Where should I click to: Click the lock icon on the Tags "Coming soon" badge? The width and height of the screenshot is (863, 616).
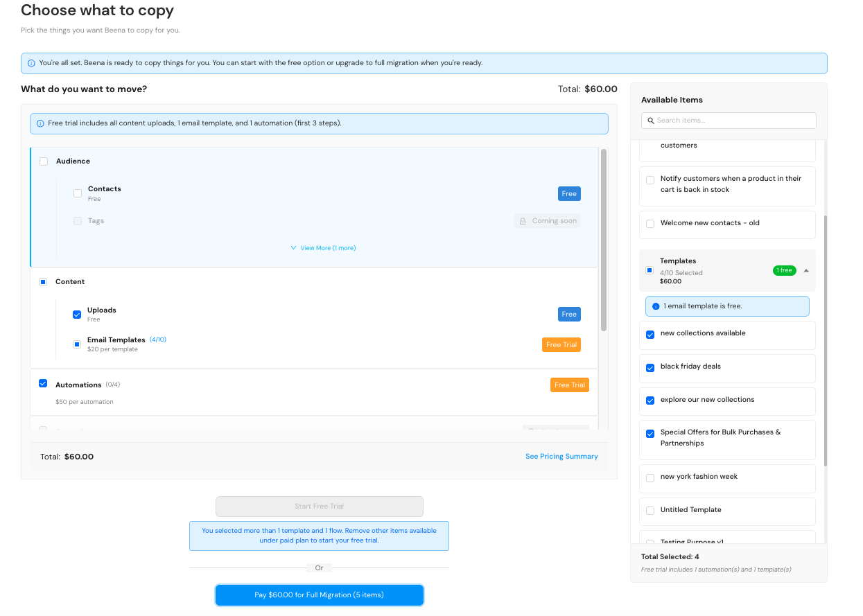523,220
